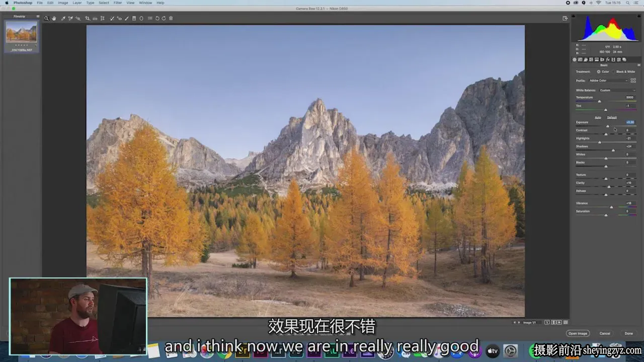The height and width of the screenshot is (362, 644).
Task: Pick the Graduated Filter tool
Action: [x=134, y=19]
